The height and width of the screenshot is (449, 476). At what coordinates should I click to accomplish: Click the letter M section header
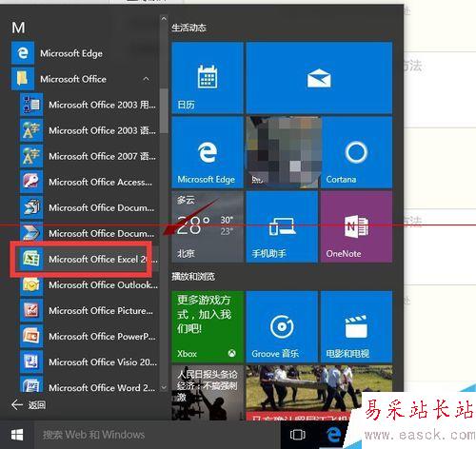click(18, 28)
